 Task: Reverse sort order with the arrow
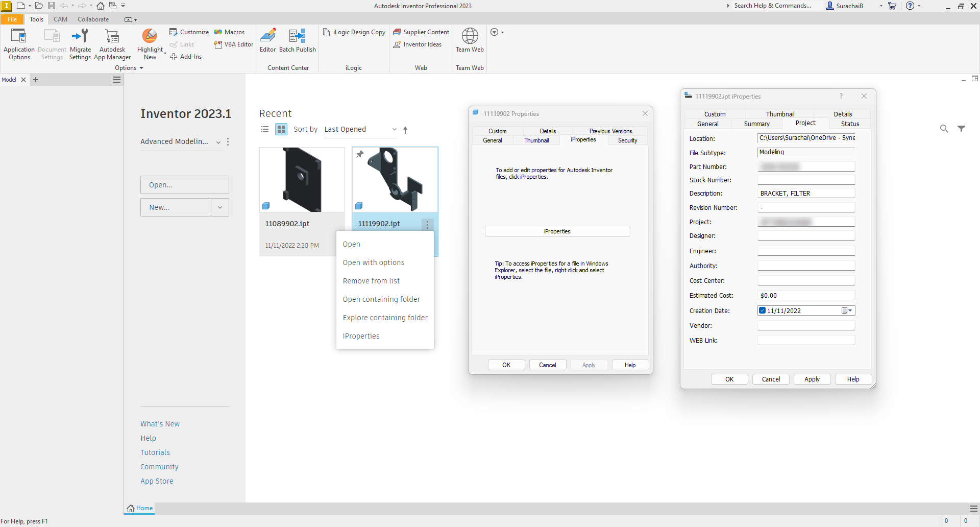click(x=405, y=130)
